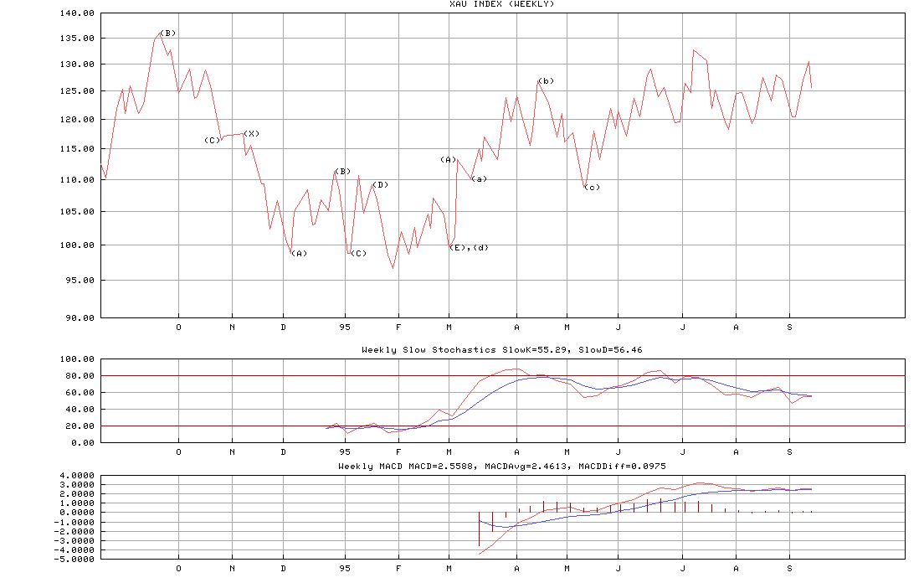Click the Weekly Slow Stochastics title
This screenshot has height=583, width=924.
(502, 349)
